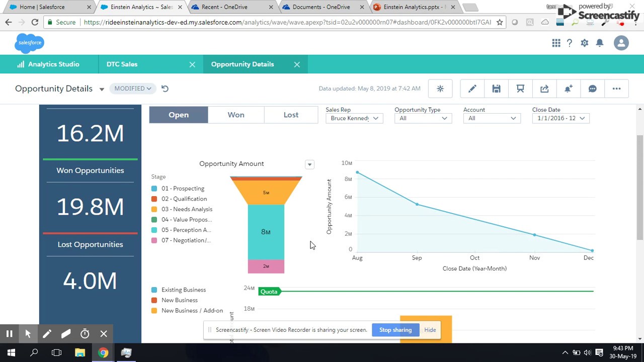The height and width of the screenshot is (362, 644).
Task: Click the undo reset arrow icon
Action: coord(165,88)
